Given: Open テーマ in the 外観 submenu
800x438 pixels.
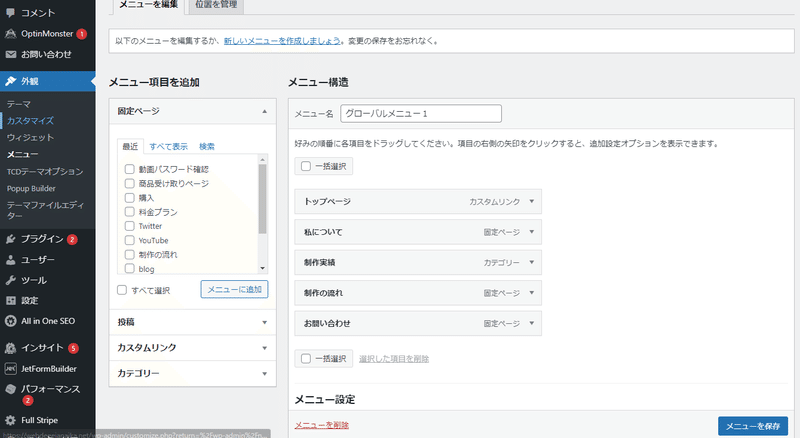Looking at the screenshot, I should click(19, 104).
